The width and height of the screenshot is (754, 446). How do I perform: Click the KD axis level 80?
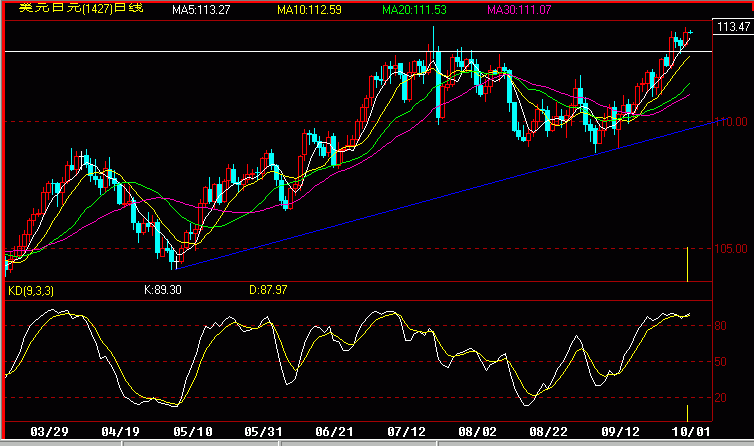click(720, 326)
